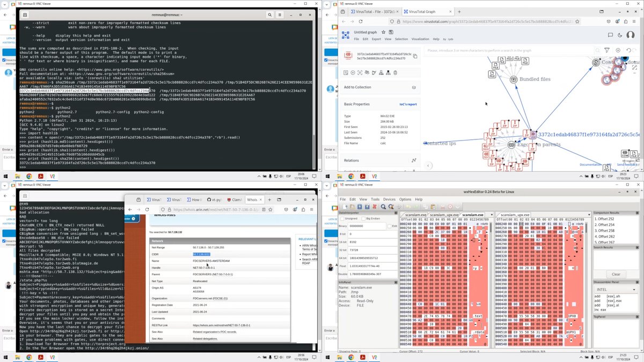Open the RESTful Link URL in ARIN table
Image resolution: width=644 pixels, height=362 pixels.
[x=222, y=325]
